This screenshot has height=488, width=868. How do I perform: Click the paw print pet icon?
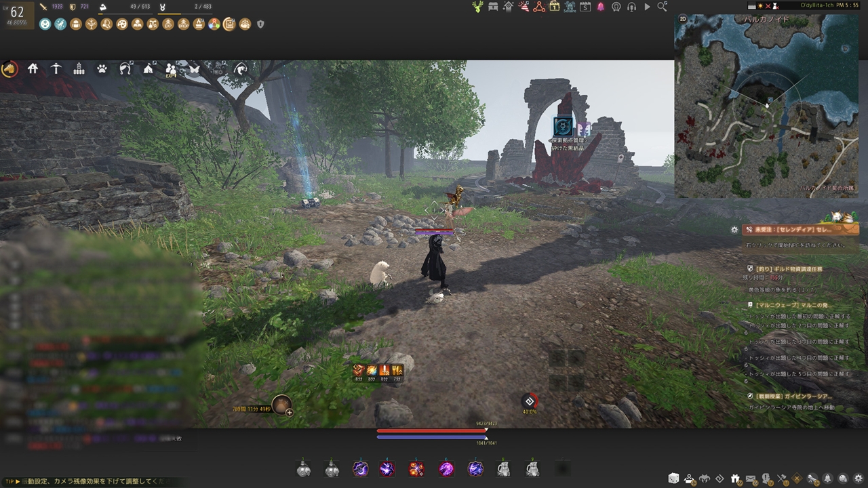102,68
